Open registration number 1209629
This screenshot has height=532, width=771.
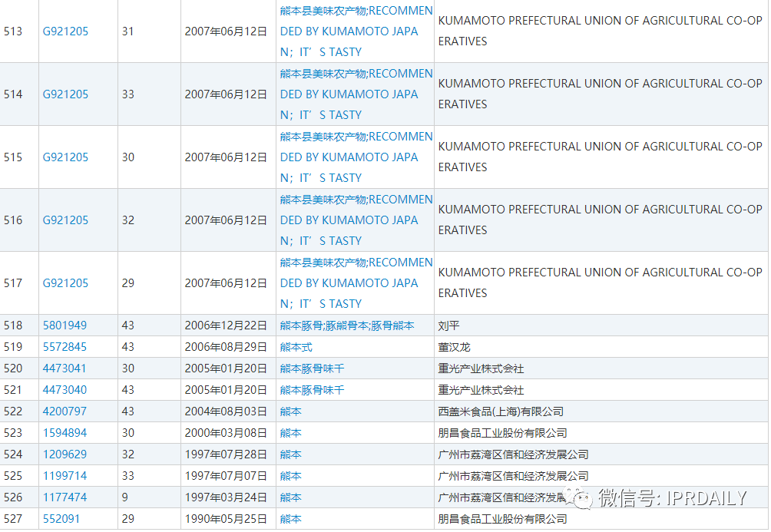pos(65,454)
